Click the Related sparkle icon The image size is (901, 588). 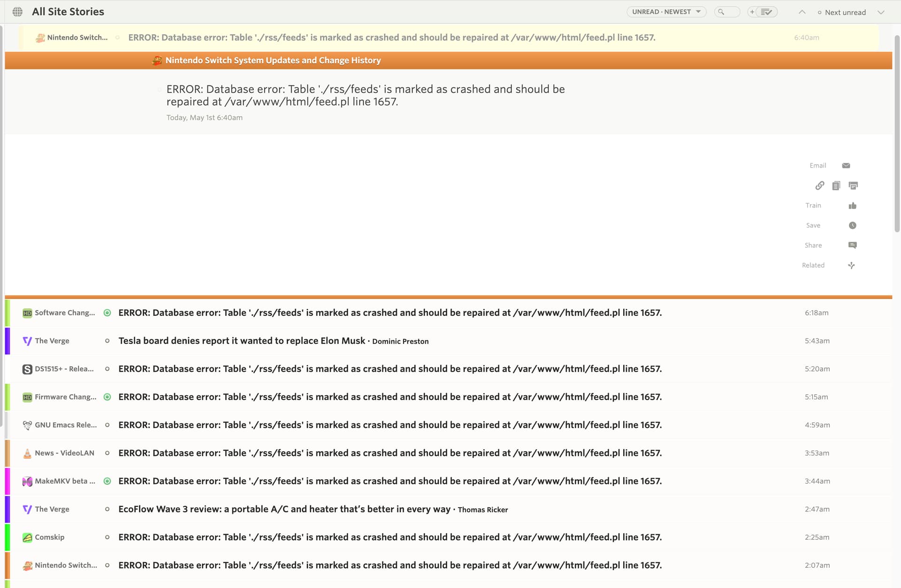pos(852,265)
